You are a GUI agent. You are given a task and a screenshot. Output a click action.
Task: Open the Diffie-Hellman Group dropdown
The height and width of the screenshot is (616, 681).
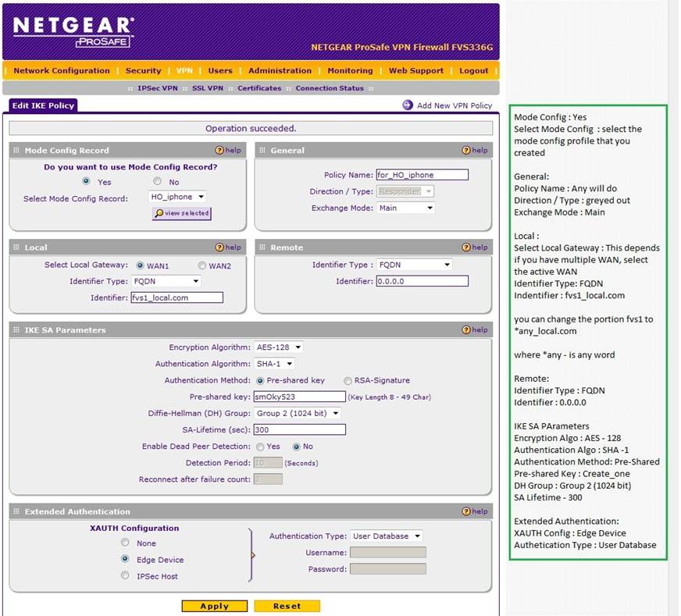(x=297, y=413)
